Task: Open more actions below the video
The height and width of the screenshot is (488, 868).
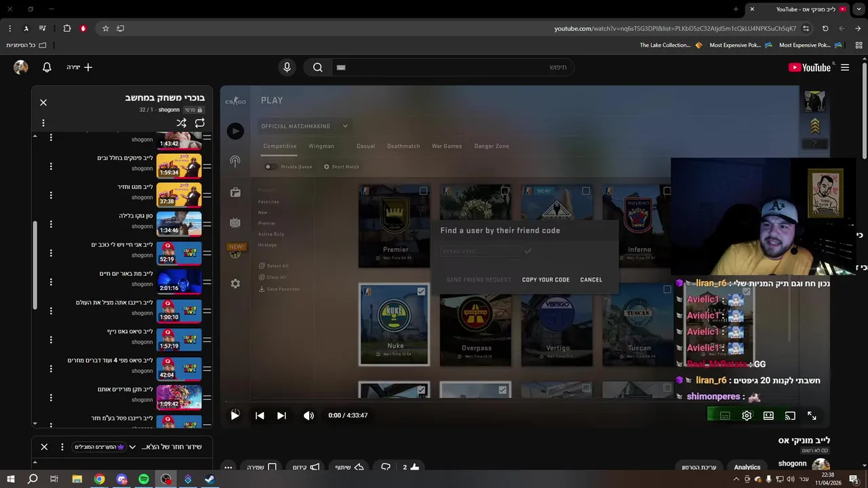Action: [x=229, y=467]
